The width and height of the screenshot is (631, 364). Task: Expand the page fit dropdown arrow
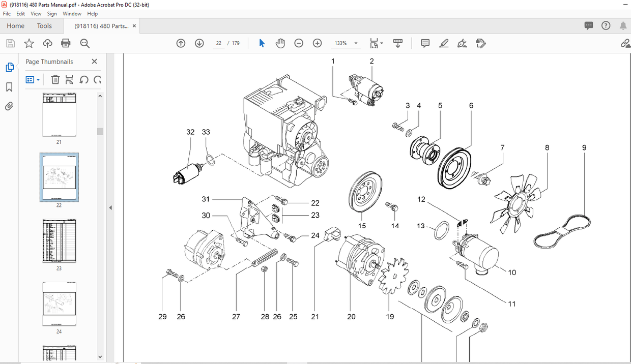pos(381,43)
